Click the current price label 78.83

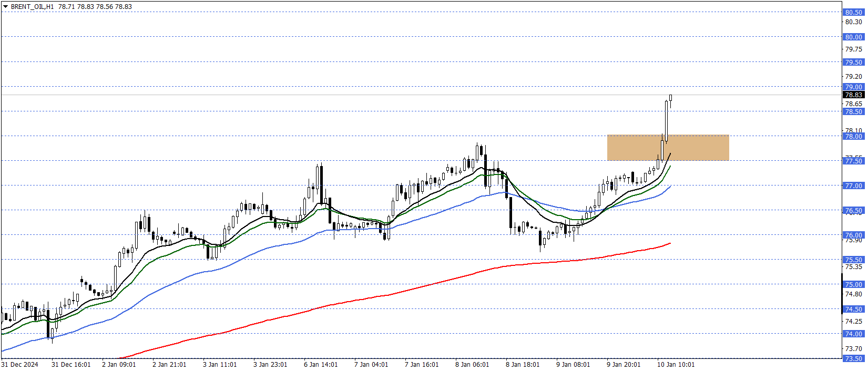click(x=854, y=95)
